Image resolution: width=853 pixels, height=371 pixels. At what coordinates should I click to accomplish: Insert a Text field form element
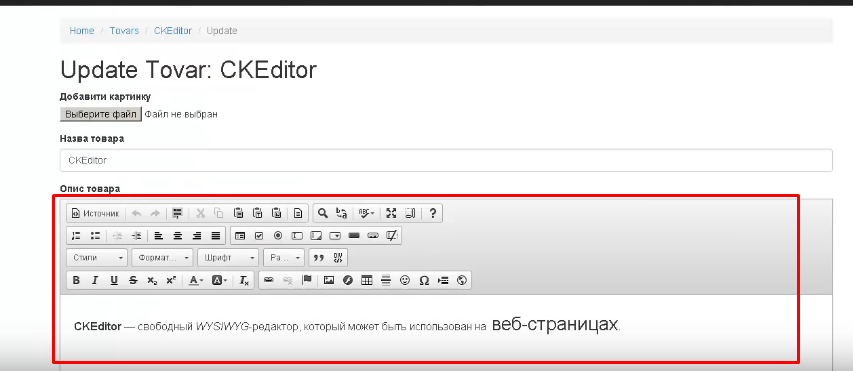pyautogui.click(x=297, y=236)
